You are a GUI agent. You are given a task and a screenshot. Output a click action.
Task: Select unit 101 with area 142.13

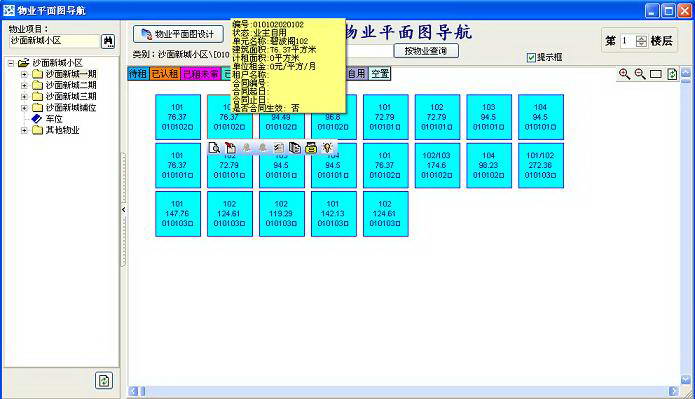pos(333,214)
